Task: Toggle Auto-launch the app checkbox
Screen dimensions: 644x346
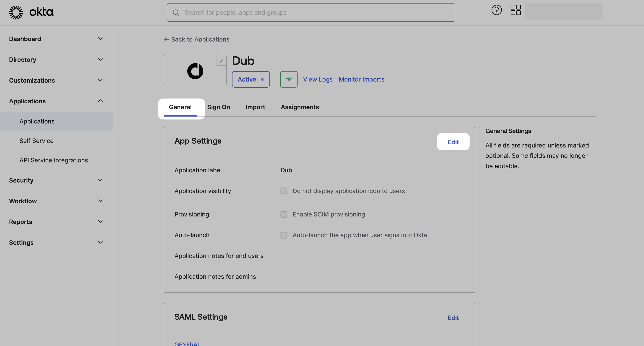Action: (284, 235)
